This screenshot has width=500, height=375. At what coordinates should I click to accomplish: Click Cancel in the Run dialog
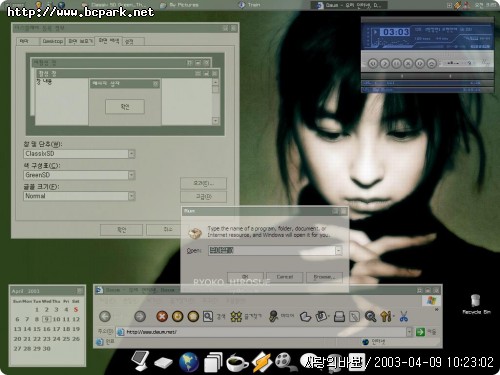coord(284,277)
